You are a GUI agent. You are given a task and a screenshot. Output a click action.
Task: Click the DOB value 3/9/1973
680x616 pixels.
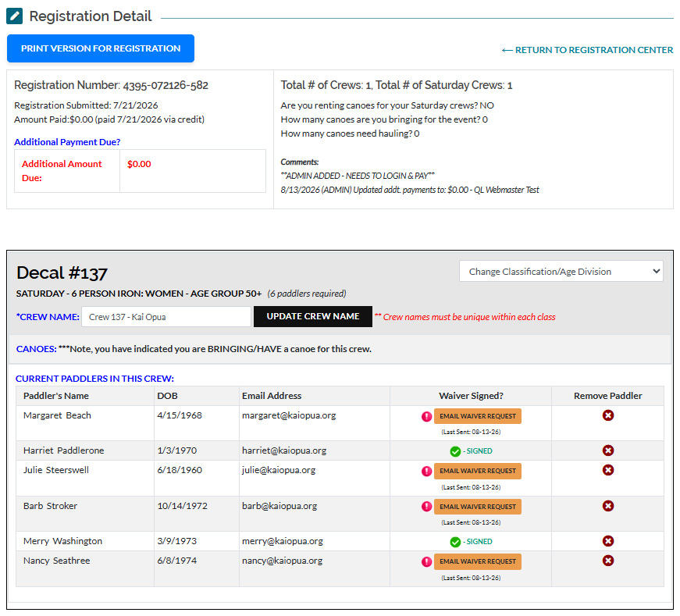point(177,541)
